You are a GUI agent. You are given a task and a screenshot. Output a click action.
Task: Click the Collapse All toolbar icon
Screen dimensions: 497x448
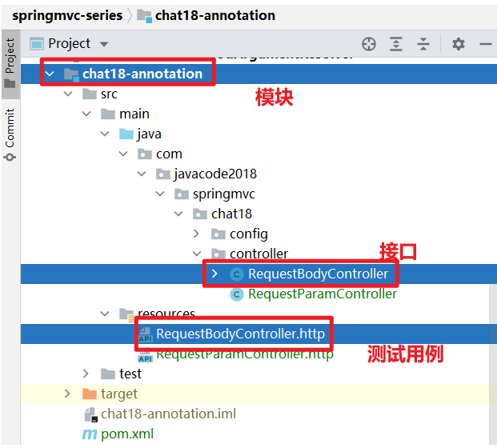[423, 44]
